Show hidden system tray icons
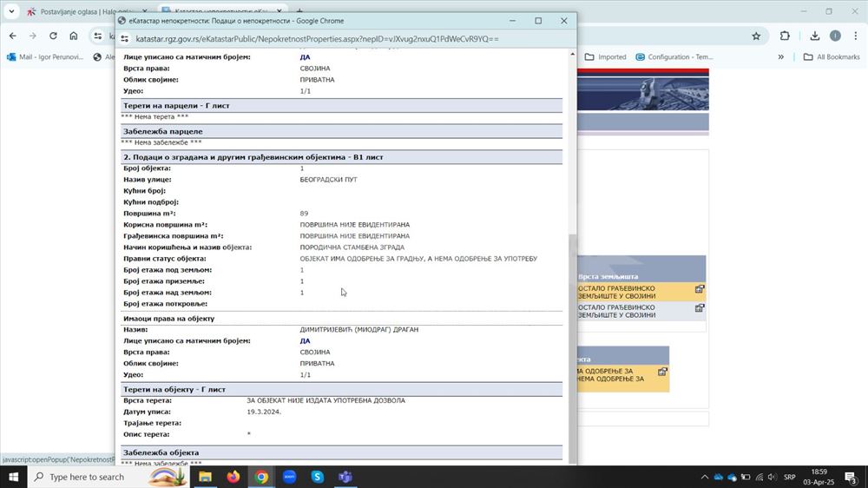Screen dimensions: 868x488 [704, 477]
